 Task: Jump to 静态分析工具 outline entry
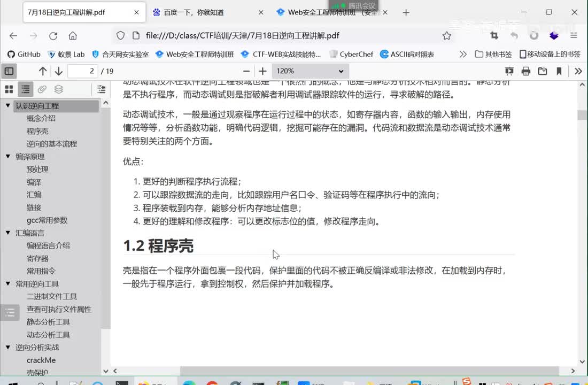48,322
